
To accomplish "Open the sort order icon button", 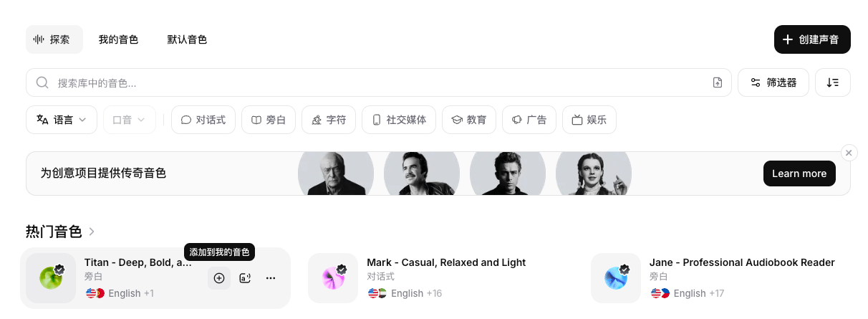I will [x=832, y=82].
